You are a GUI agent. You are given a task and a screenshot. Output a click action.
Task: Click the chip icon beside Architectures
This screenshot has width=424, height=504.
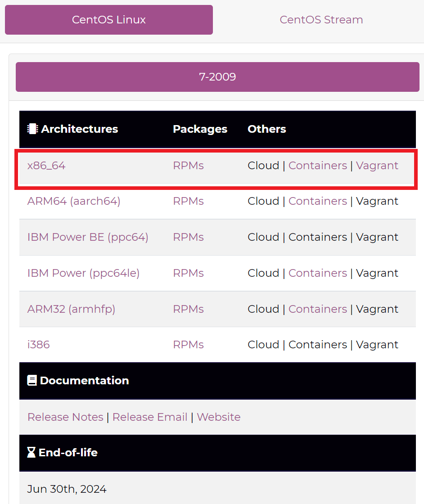tap(32, 129)
